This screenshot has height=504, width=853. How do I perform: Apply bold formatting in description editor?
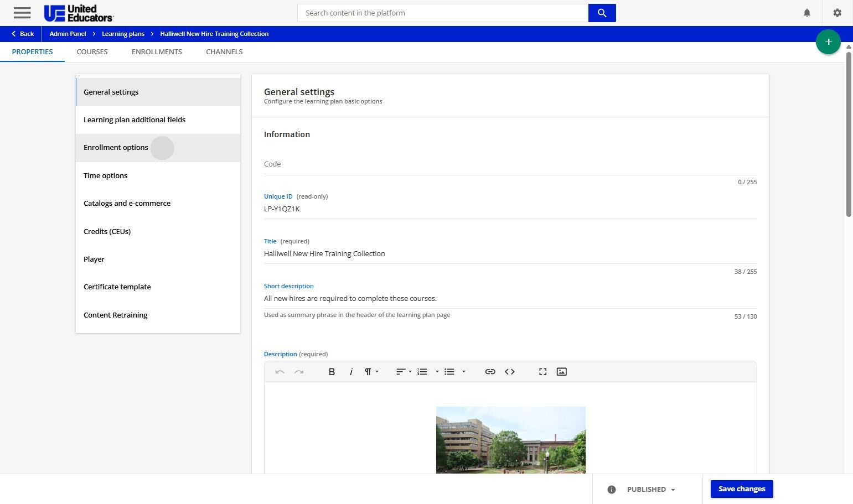pyautogui.click(x=332, y=372)
